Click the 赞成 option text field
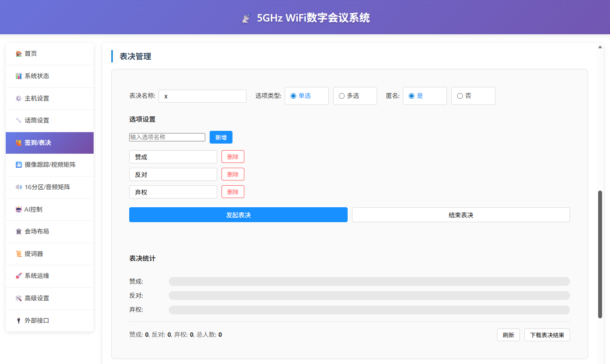Image resolution: width=610 pixels, height=364 pixels. [173, 157]
